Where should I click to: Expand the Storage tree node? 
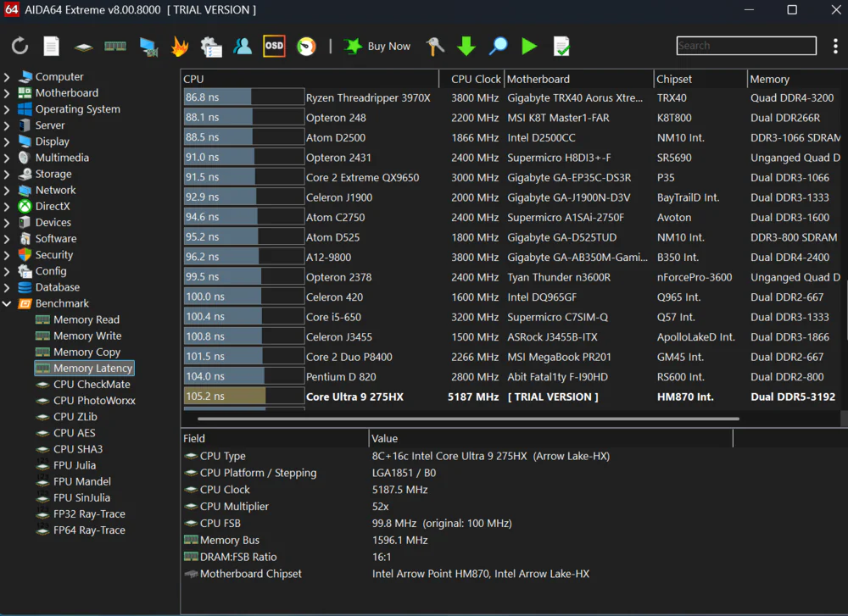tap(8, 174)
